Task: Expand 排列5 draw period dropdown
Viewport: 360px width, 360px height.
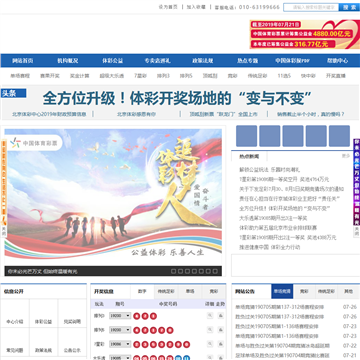Action: point(120,330)
